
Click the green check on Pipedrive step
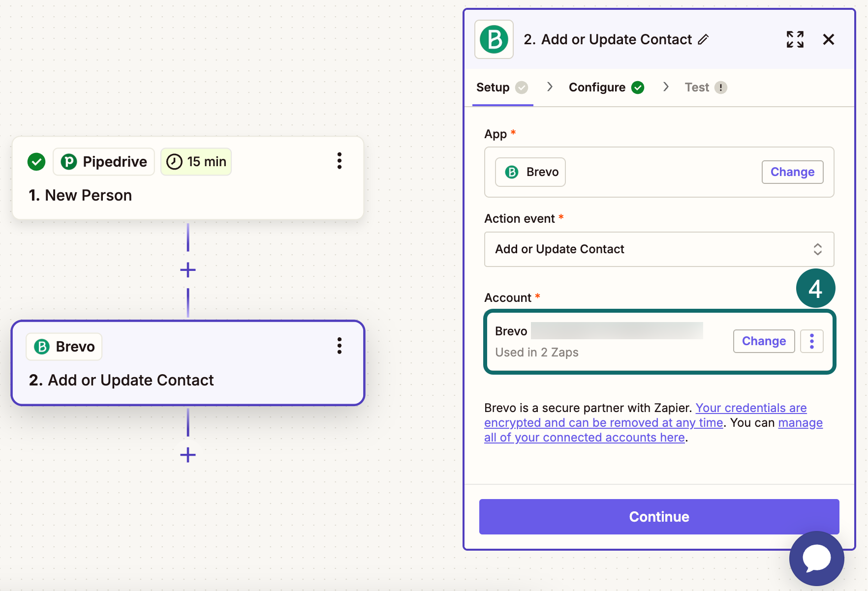pyautogui.click(x=36, y=162)
